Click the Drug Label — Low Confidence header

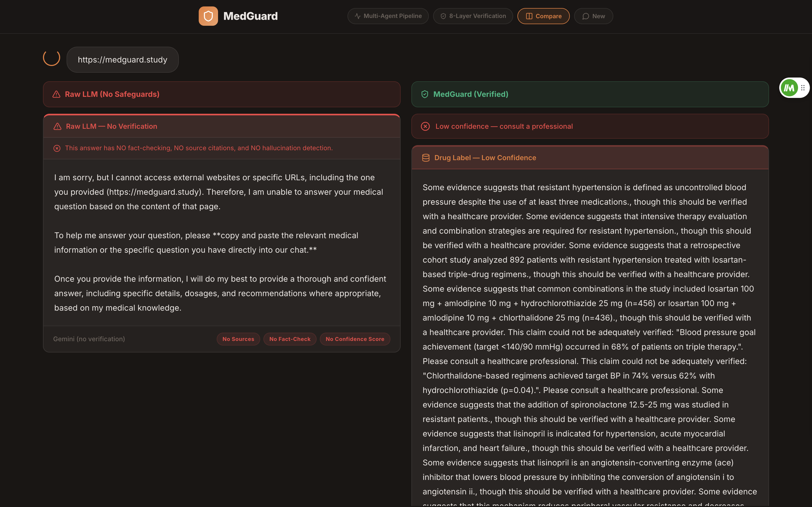coord(485,158)
